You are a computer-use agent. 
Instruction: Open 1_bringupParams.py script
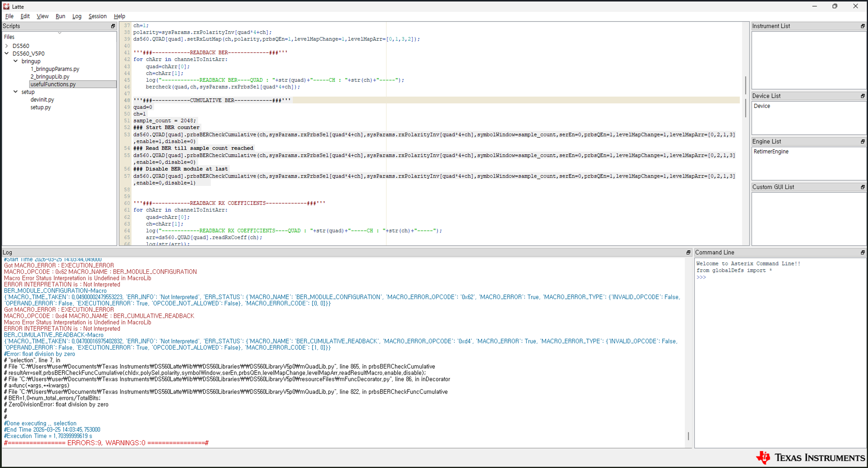coord(55,69)
